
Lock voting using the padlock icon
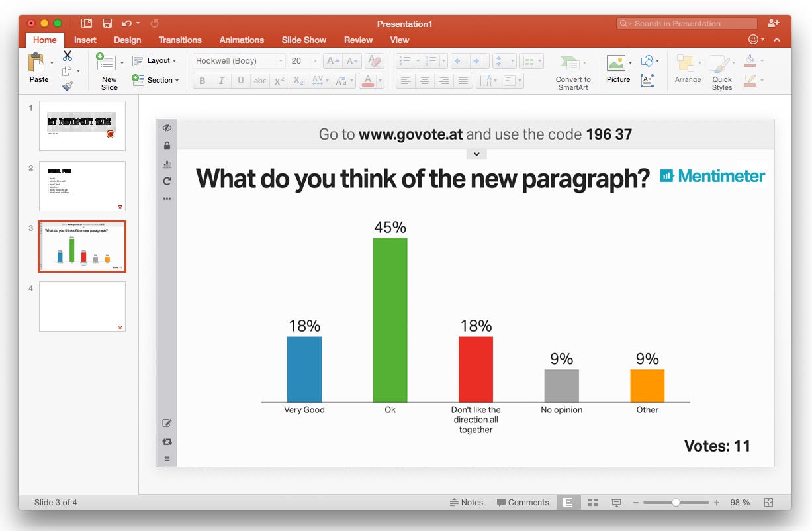click(167, 144)
